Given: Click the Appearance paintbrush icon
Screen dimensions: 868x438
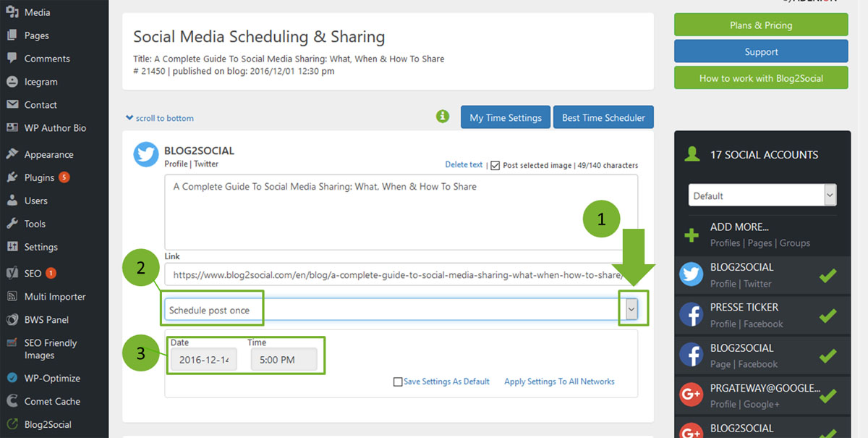Looking at the screenshot, I should click(12, 154).
